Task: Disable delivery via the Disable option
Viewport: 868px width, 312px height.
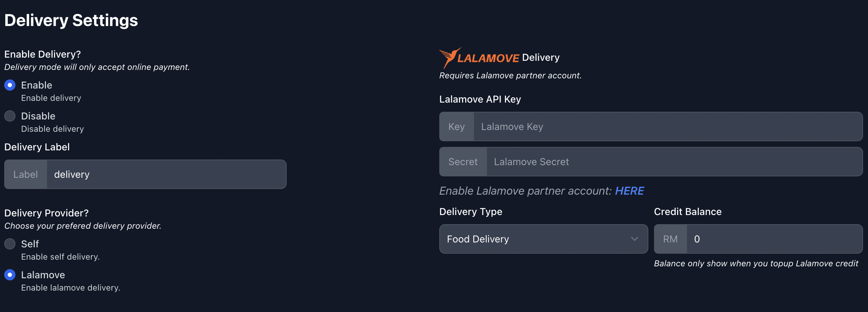Action: tap(9, 116)
